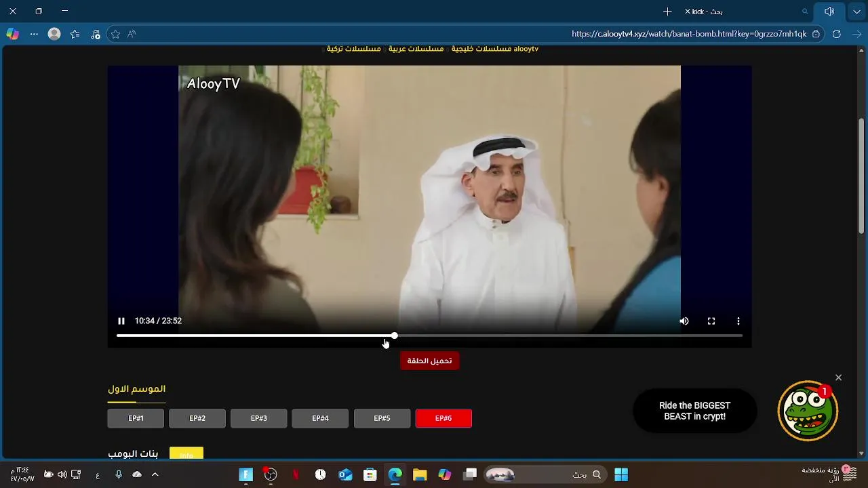Mute the tab audio speaker icon
Screen dimensions: 868x488
point(829,12)
